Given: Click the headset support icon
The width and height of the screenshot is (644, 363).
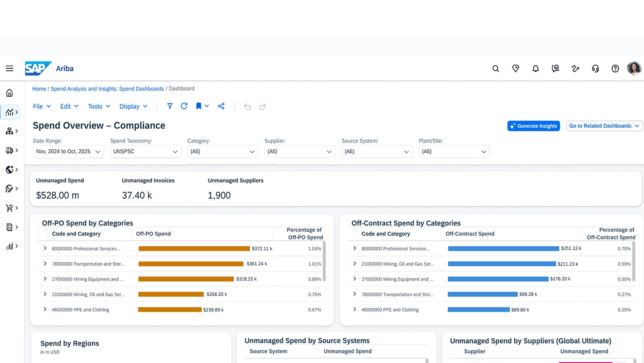Looking at the screenshot, I should (x=595, y=68).
